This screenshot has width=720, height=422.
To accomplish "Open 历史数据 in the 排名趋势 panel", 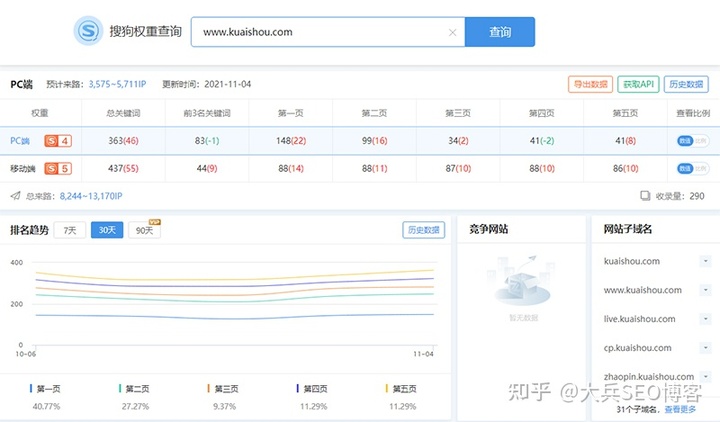I will click(x=423, y=230).
